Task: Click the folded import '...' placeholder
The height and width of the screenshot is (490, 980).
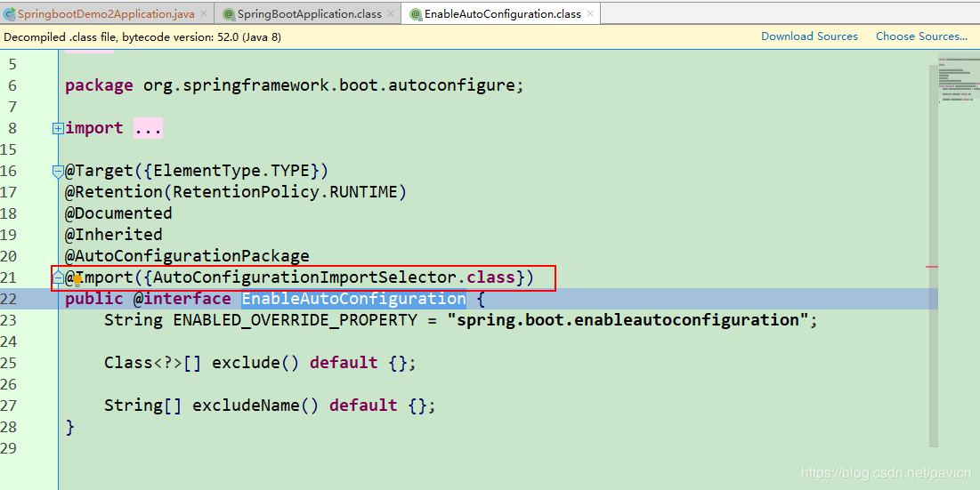Action: click(x=148, y=128)
